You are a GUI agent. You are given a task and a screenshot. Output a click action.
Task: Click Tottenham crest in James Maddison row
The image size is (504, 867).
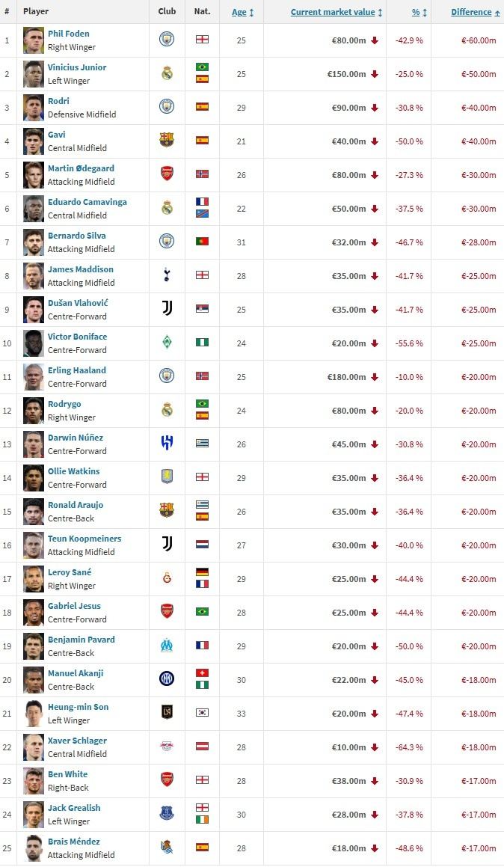(x=167, y=275)
